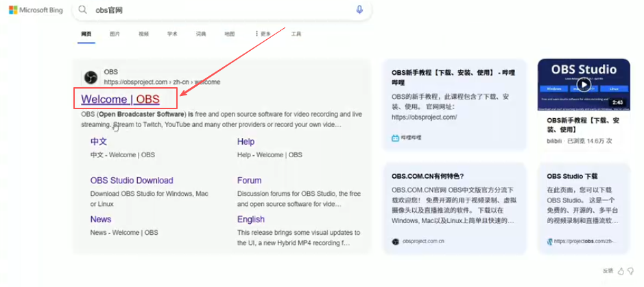
Task: Click the 反馈 feedback label
Action: click(608, 271)
